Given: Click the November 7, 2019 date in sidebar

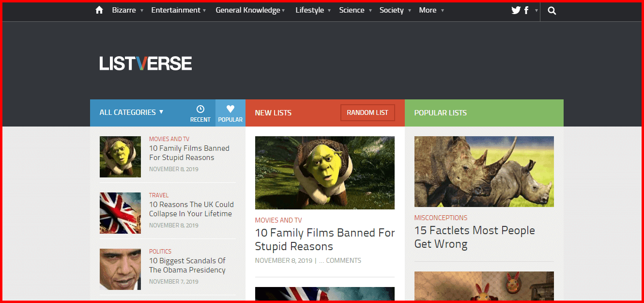Looking at the screenshot, I should coord(174,282).
